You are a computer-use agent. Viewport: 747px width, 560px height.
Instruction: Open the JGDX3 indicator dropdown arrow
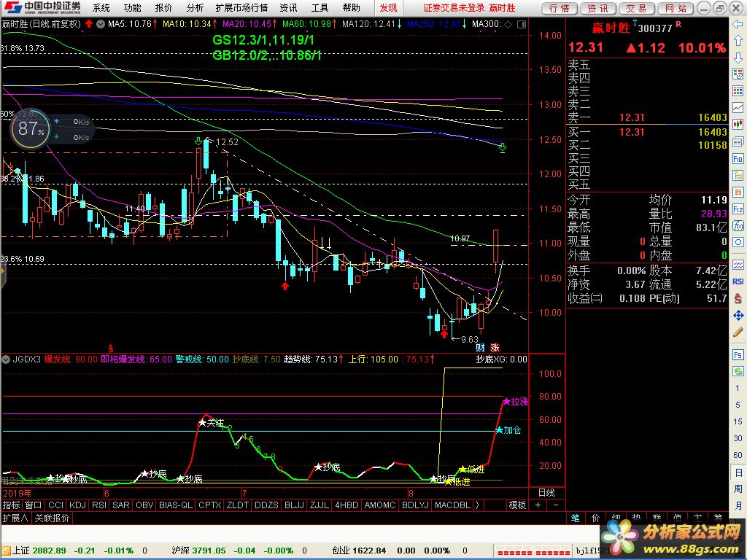tap(6, 359)
